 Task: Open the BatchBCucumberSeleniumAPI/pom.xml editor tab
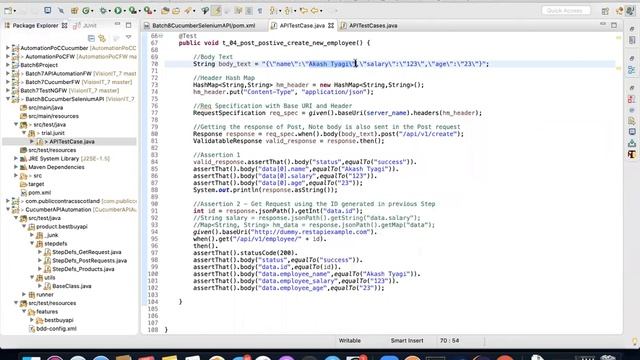[x=200, y=25]
